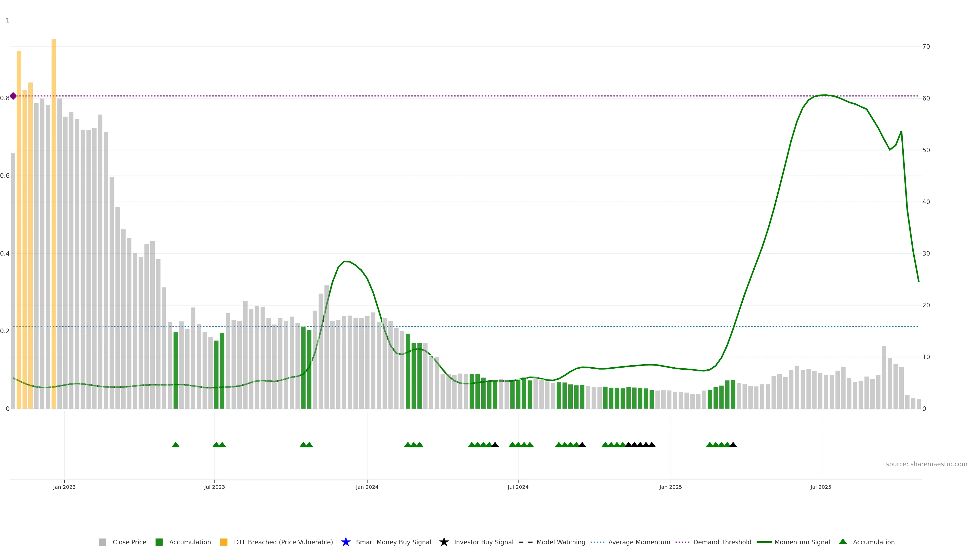Click the green Accumulation triangle legend icon
980x551 pixels.
(x=843, y=542)
